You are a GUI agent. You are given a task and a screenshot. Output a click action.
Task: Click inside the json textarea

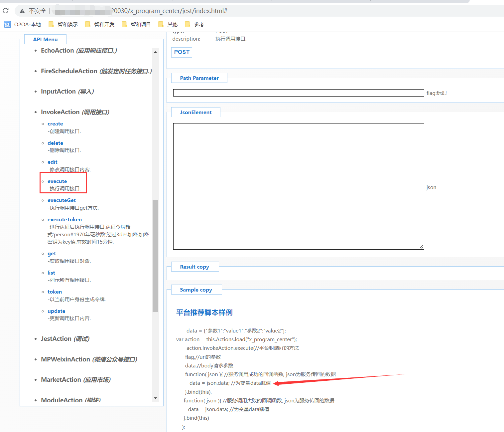(298, 186)
